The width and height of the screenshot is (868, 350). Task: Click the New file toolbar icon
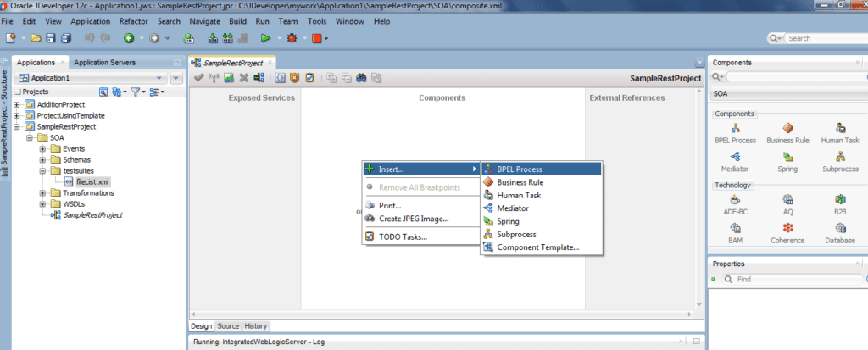pyautogui.click(x=10, y=38)
